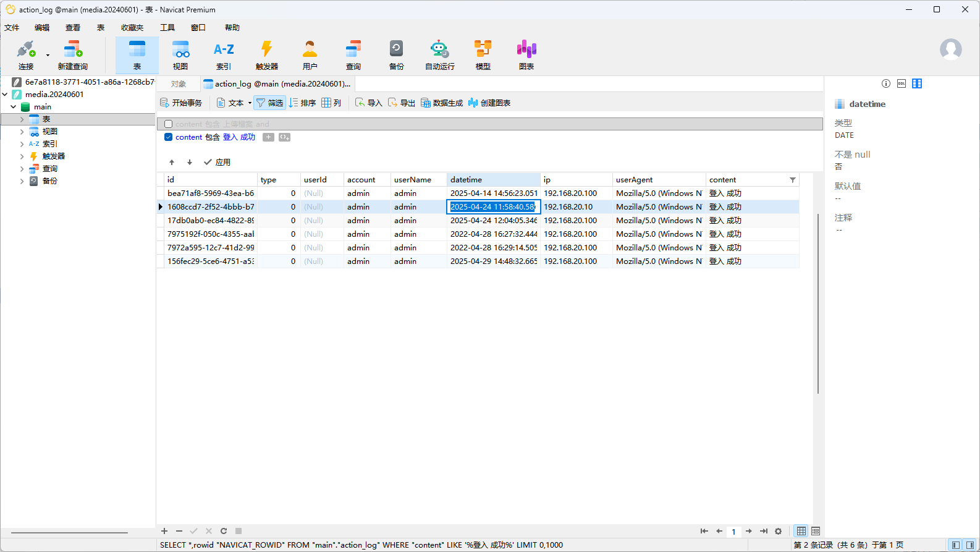
Task: Go to first page icon
Action: [704, 531]
